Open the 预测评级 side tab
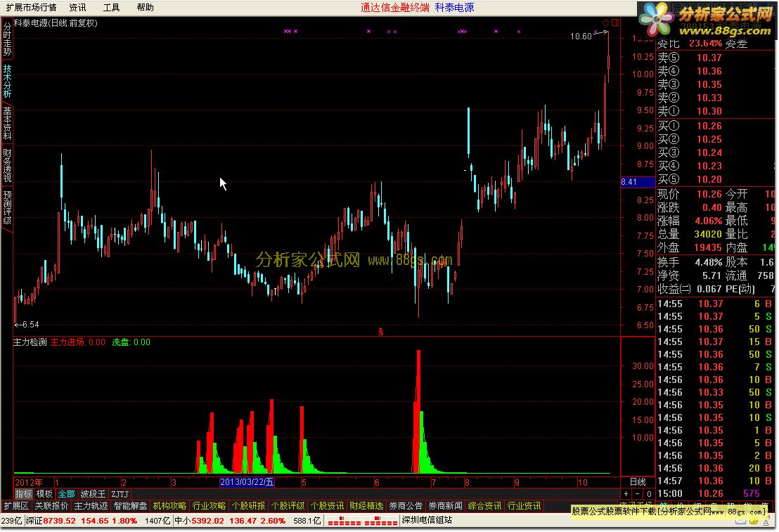 click(x=7, y=207)
